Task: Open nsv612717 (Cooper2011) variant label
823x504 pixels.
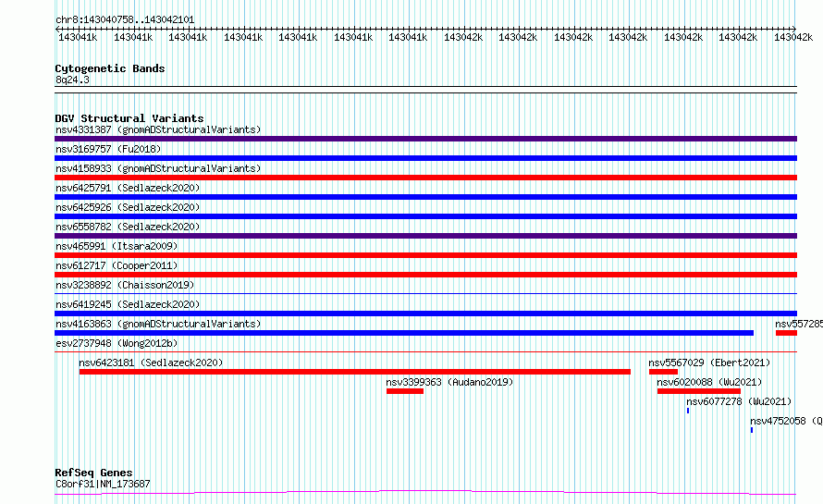Action: coord(117,265)
